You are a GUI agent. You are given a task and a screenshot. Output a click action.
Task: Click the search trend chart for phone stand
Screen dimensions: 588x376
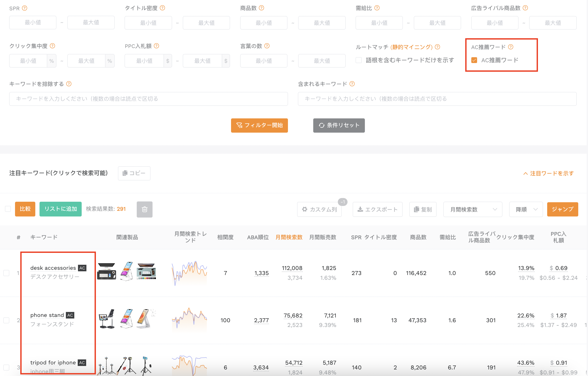(x=189, y=320)
